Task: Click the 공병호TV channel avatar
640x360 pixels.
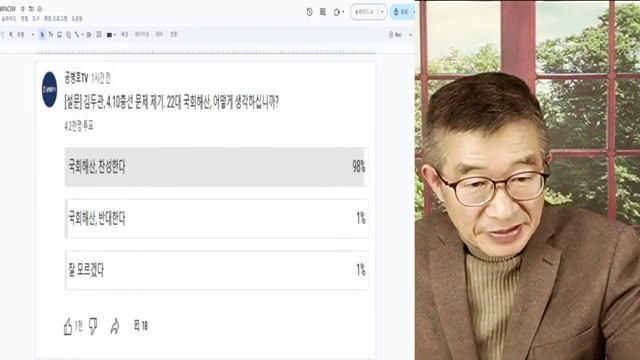Action: click(49, 89)
